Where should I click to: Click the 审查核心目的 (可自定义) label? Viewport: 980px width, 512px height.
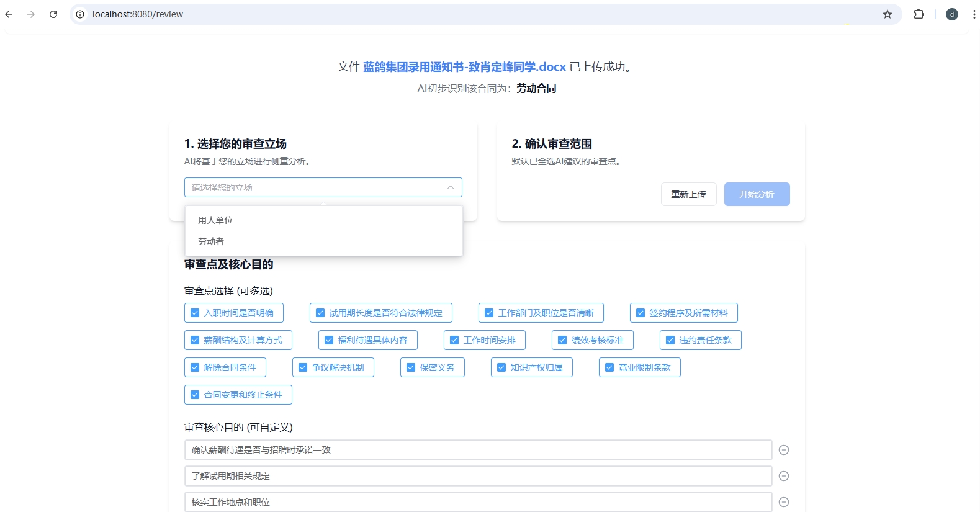[x=238, y=428]
